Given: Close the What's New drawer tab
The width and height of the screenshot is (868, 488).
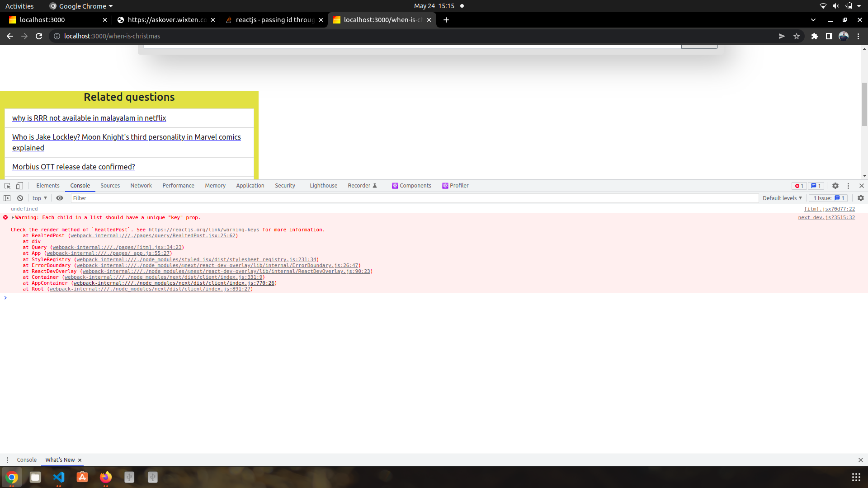Looking at the screenshot, I should [80, 460].
